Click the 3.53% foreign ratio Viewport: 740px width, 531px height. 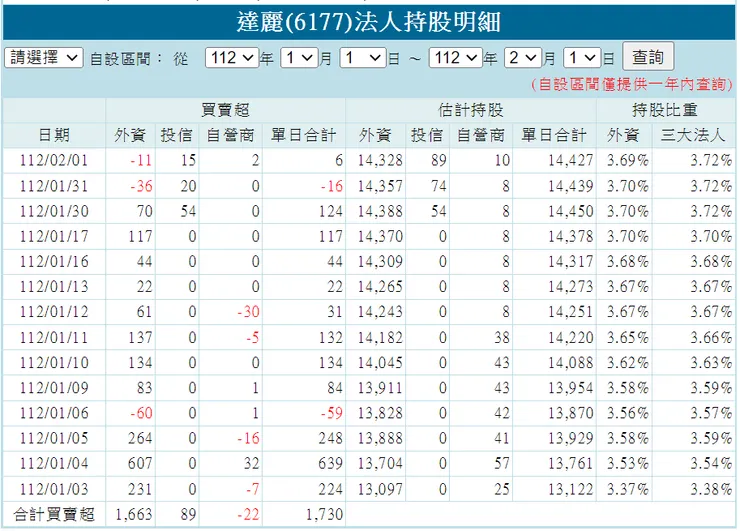[x=627, y=464]
